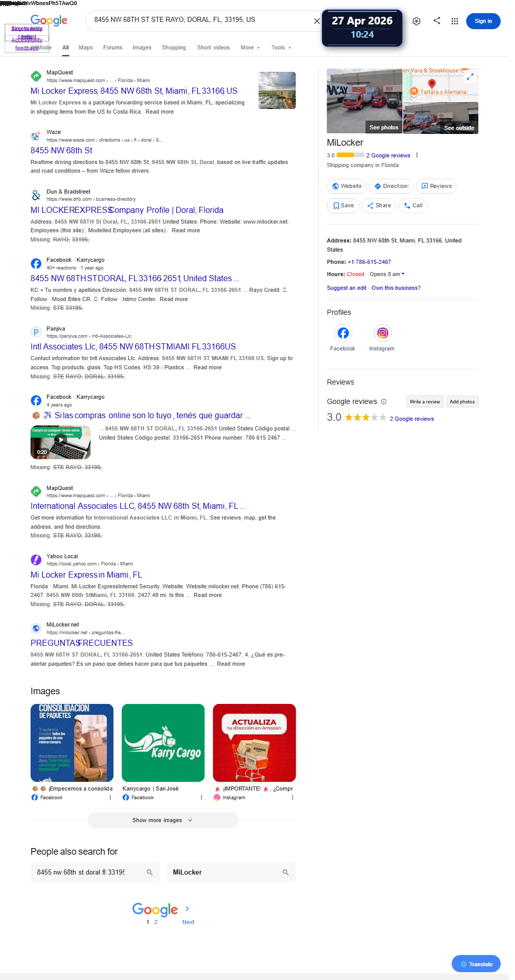This screenshot has height=980, width=515.
Task: Dial the phone number +1 786-615-2467
Action: click(x=369, y=262)
